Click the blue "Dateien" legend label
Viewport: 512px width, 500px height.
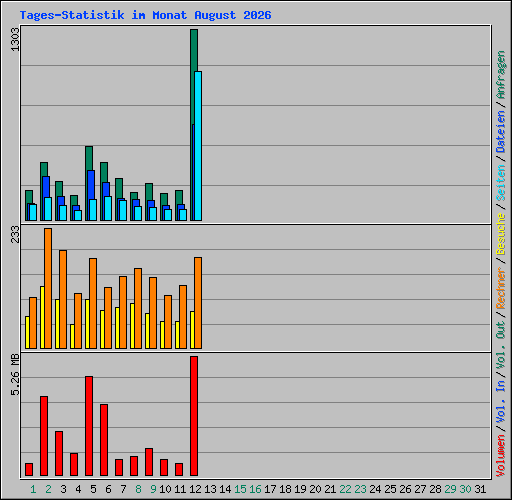tap(501, 131)
